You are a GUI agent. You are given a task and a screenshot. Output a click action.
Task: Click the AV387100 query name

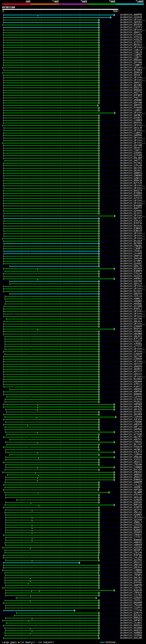coord(8,8)
